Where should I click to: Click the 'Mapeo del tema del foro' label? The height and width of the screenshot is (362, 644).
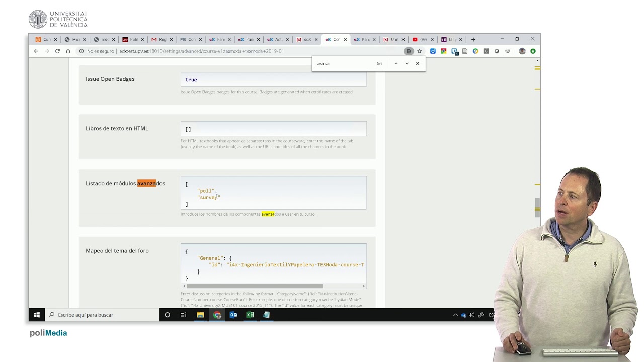pyautogui.click(x=117, y=251)
